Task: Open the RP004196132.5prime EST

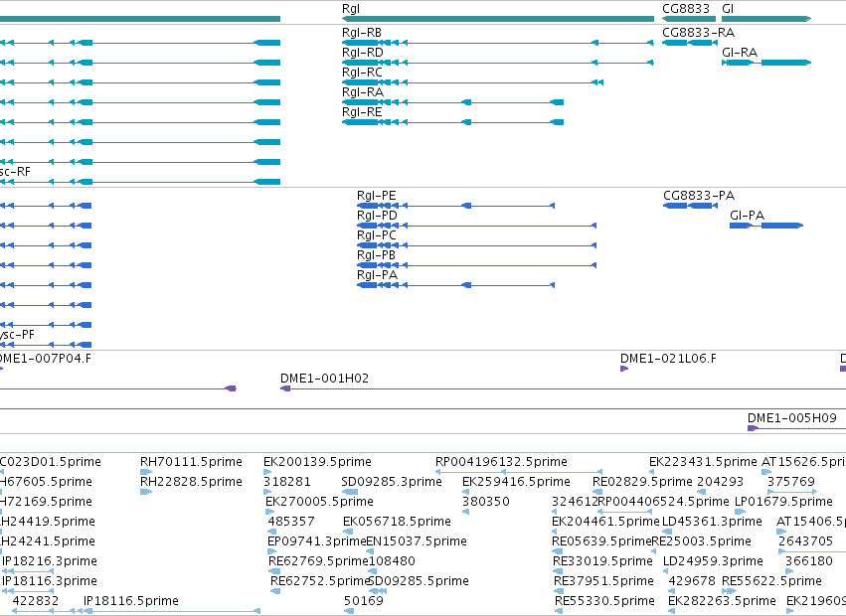Action: tap(519, 472)
